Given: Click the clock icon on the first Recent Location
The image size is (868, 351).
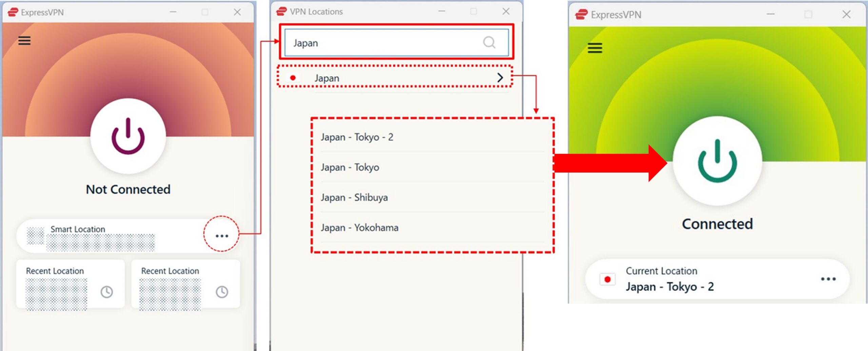Looking at the screenshot, I should (107, 291).
